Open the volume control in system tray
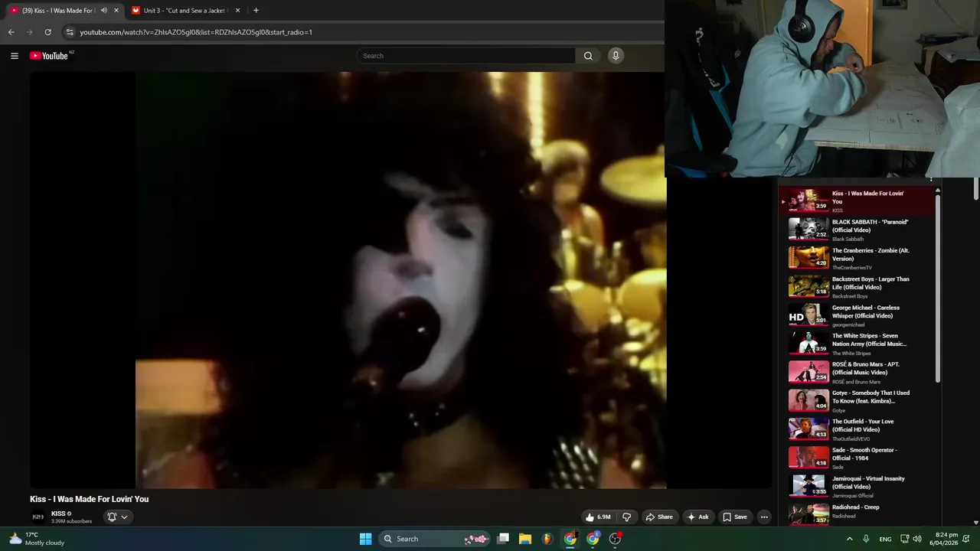 click(917, 539)
